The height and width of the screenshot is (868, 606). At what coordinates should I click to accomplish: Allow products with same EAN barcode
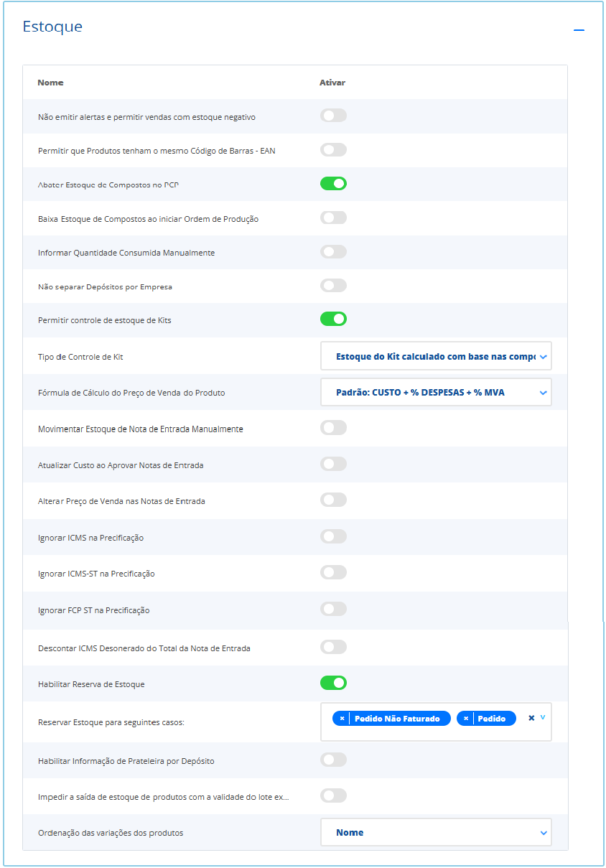pos(333,150)
